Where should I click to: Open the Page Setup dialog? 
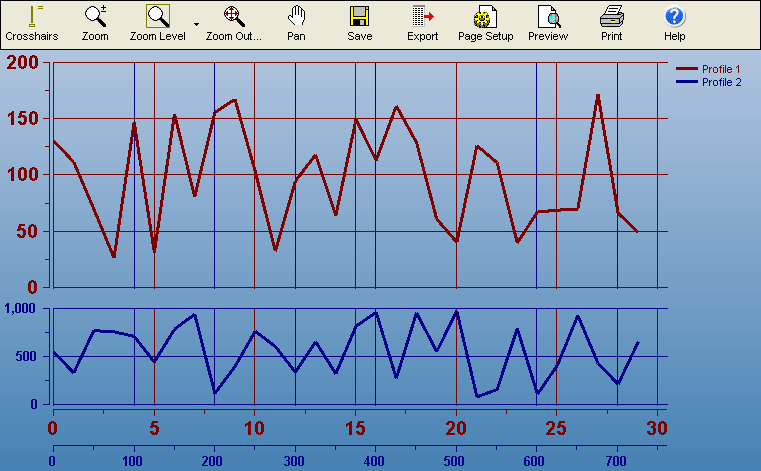[485, 23]
